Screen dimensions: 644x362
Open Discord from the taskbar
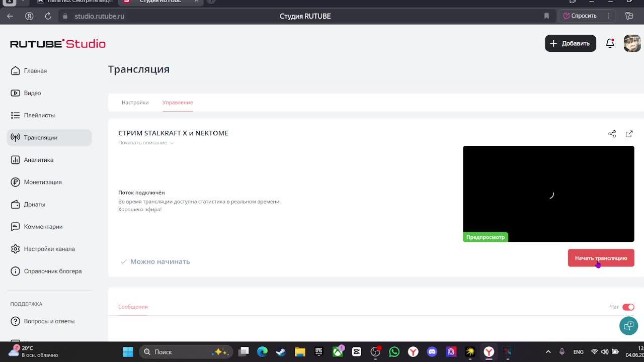(432, 352)
